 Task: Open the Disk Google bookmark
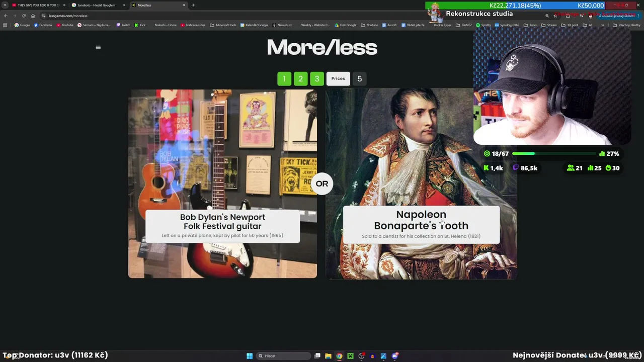345,25
